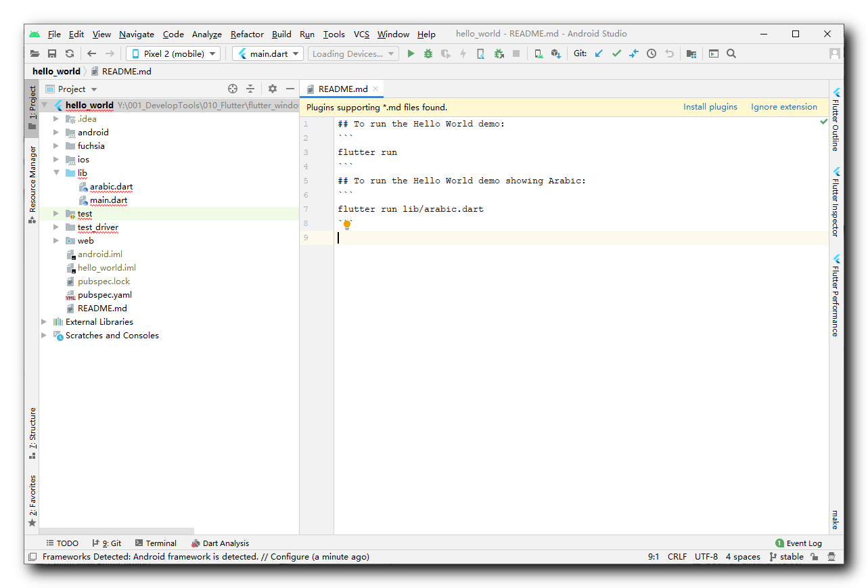The height and width of the screenshot is (588, 868).
Task: Open the Event Log button
Action: pyautogui.click(x=798, y=543)
